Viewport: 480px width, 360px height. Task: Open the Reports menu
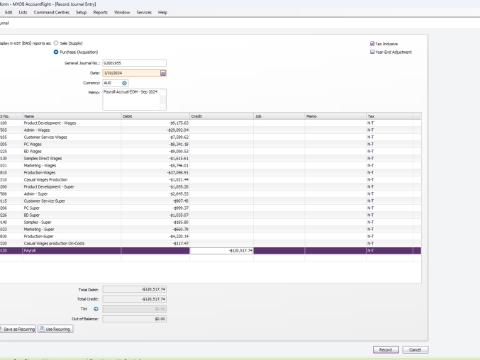[100, 12]
